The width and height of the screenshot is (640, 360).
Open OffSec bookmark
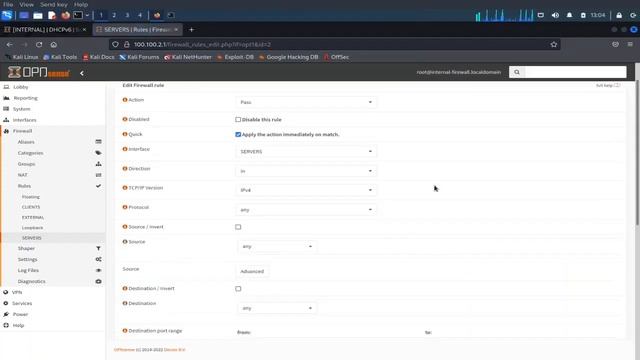coord(336,57)
